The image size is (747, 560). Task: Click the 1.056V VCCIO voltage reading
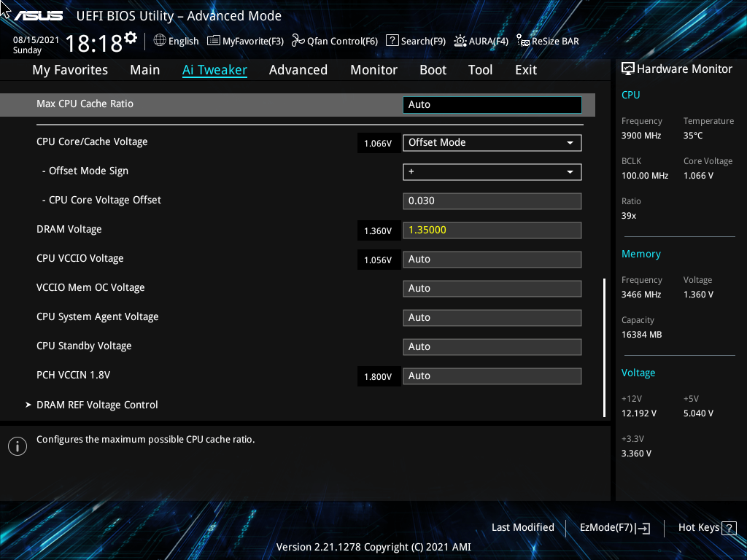click(379, 260)
